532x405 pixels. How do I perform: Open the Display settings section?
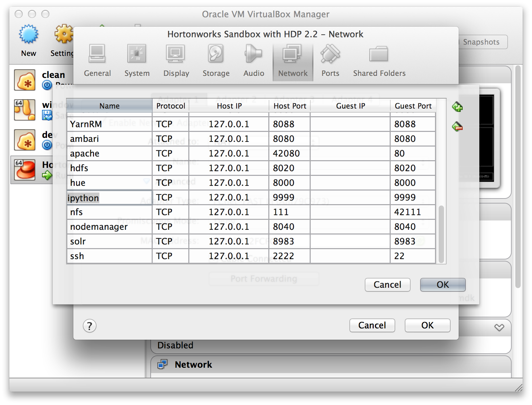[x=176, y=61]
